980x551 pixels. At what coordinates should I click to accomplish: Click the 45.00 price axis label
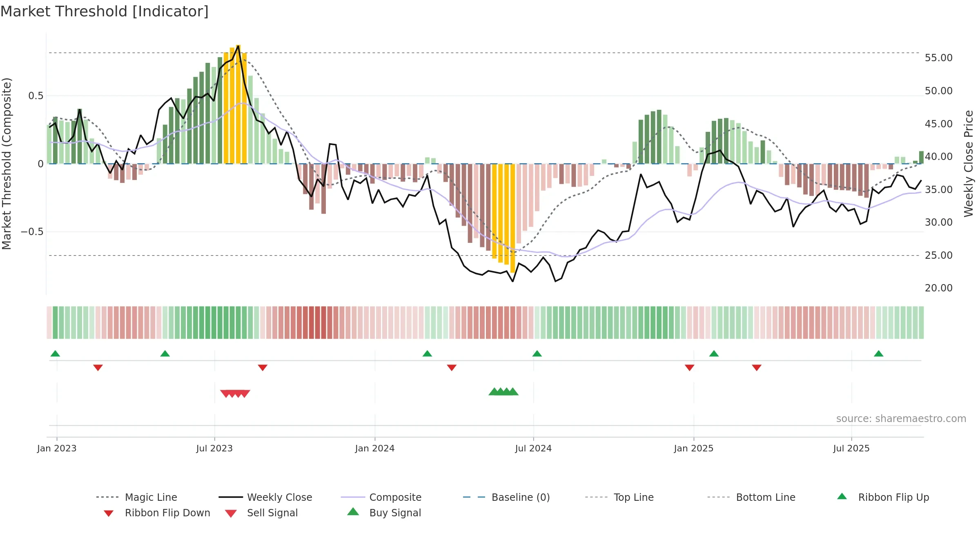[939, 124]
